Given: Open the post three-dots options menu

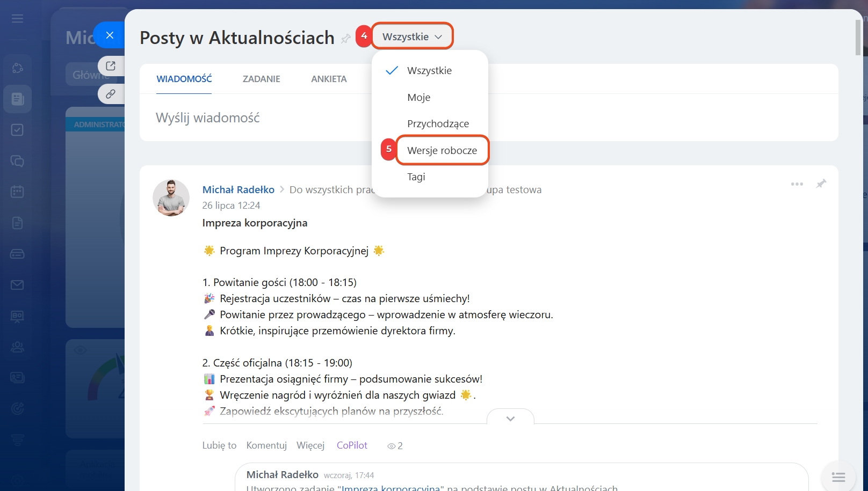Looking at the screenshot, I should tap(797, 184).
